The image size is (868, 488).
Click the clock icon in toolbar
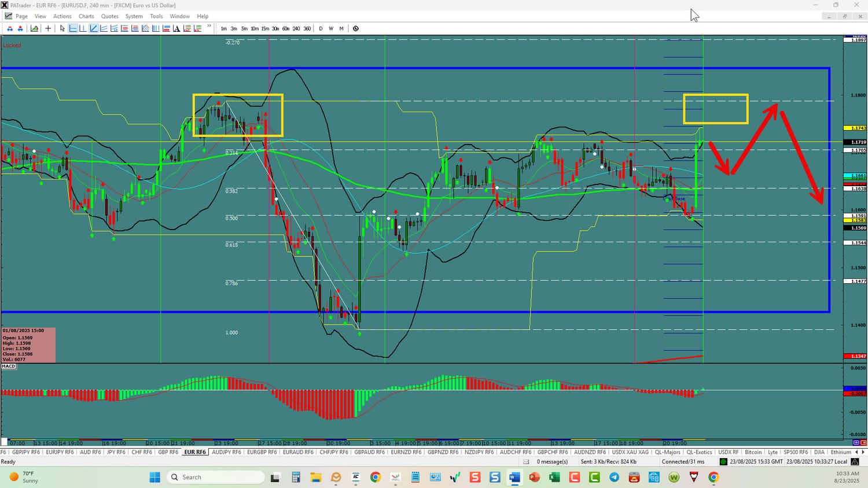click(356, 28)
